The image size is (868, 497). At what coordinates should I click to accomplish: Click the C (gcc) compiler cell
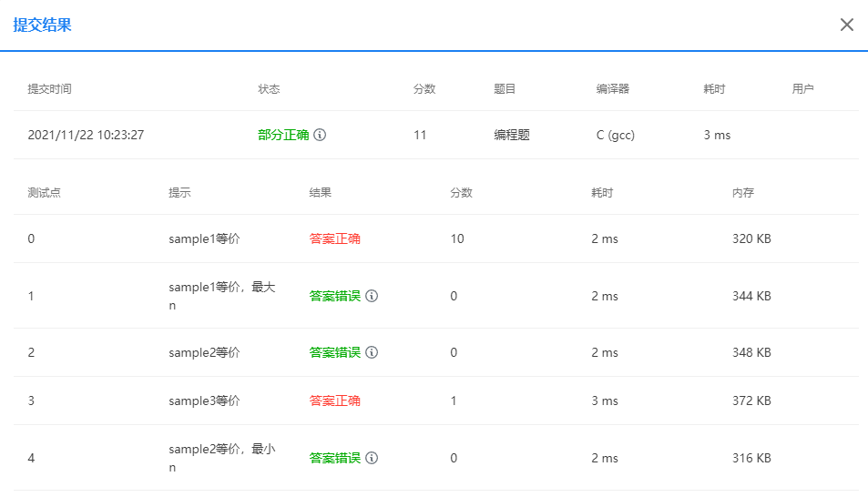(615, 135)
